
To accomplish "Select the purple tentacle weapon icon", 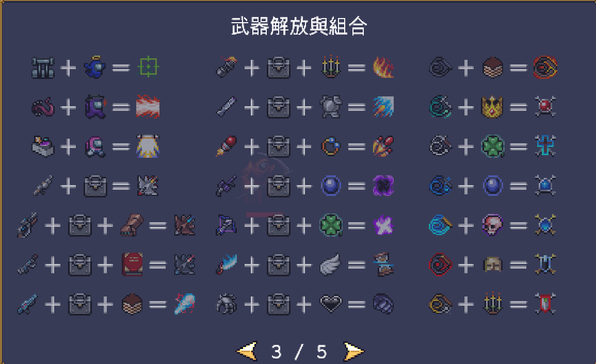I will click(x=43, y=107).
